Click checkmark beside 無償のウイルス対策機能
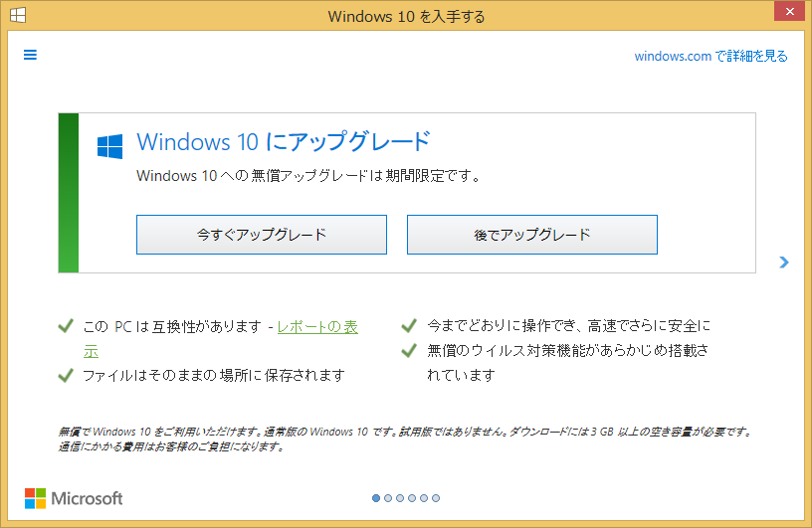Screen dimensions: 812x528 pyautogui.click(x=408, y=350)
